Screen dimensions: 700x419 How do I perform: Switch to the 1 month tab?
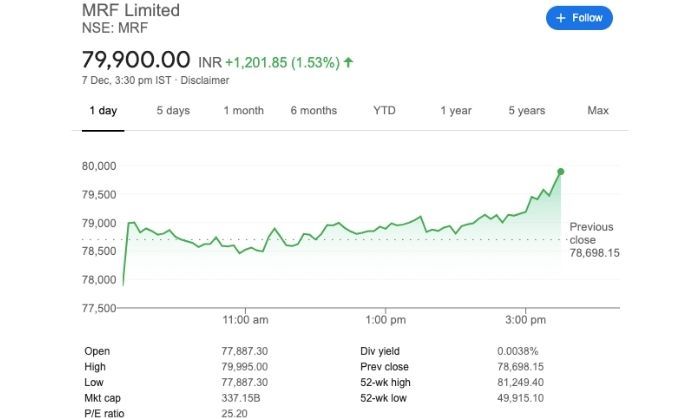243,110
